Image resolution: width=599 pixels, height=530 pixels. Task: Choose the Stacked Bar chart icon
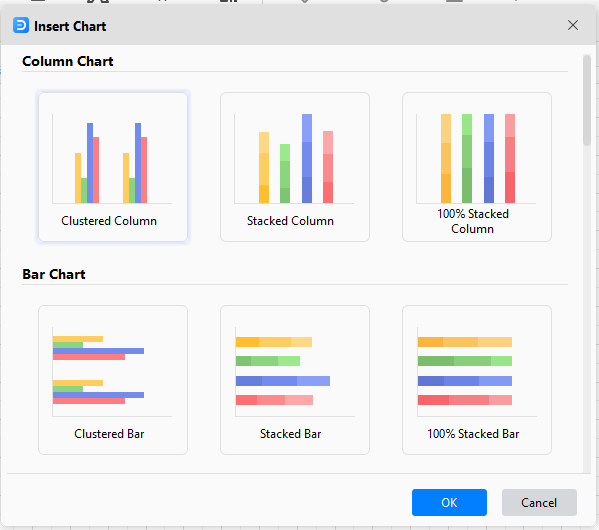[295, 380]
